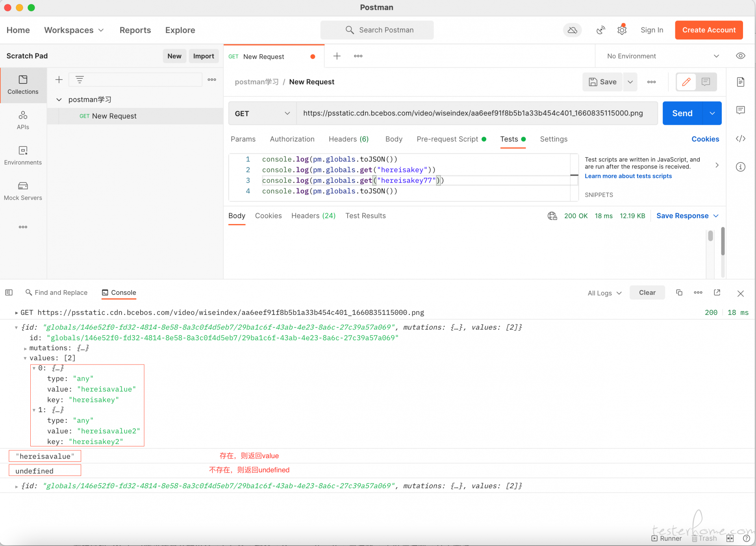Click the Search Postman field

coord(377,30)
